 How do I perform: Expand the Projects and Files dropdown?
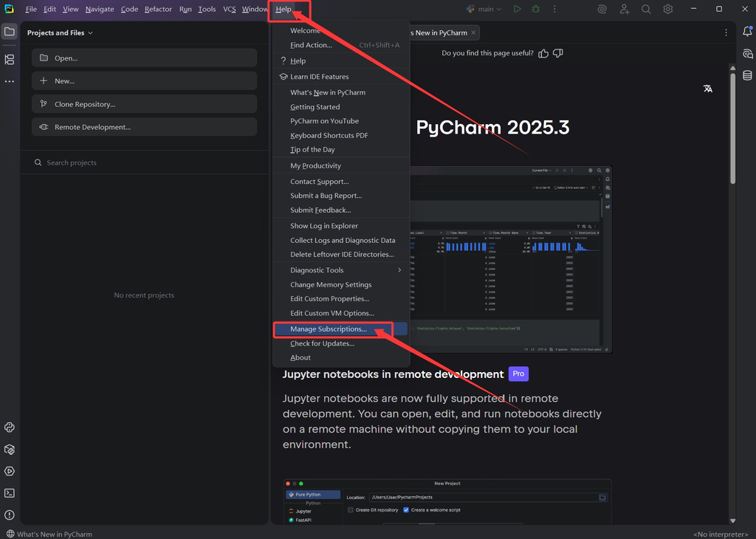(x=60, y=32)
